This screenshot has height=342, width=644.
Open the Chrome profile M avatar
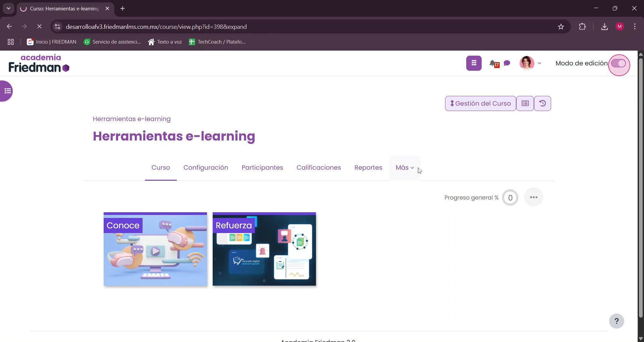[x=620, y=26]
